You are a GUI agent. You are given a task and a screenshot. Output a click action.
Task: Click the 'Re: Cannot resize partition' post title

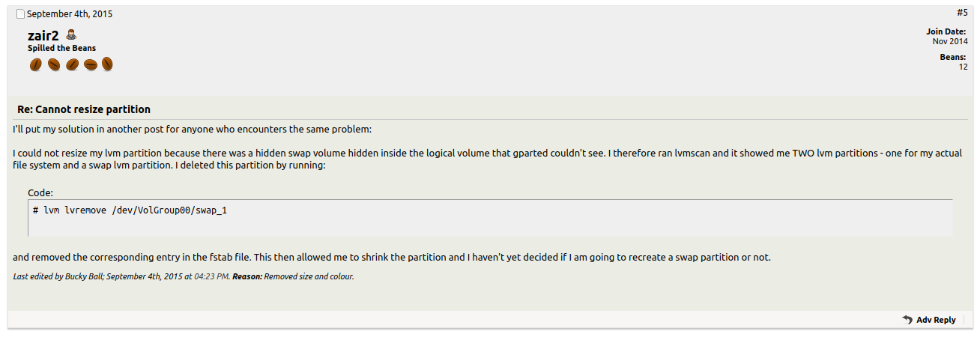coord(84,109)
